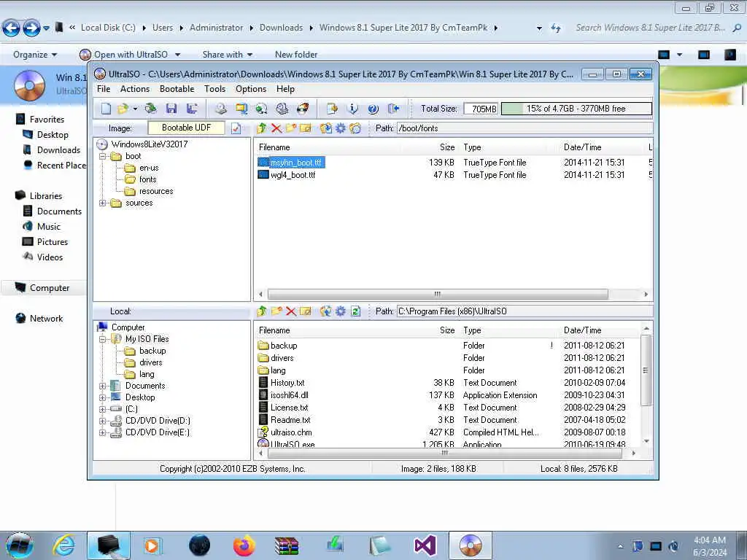Click the Refresh icon in Local pane toolbar

point(355,311)
